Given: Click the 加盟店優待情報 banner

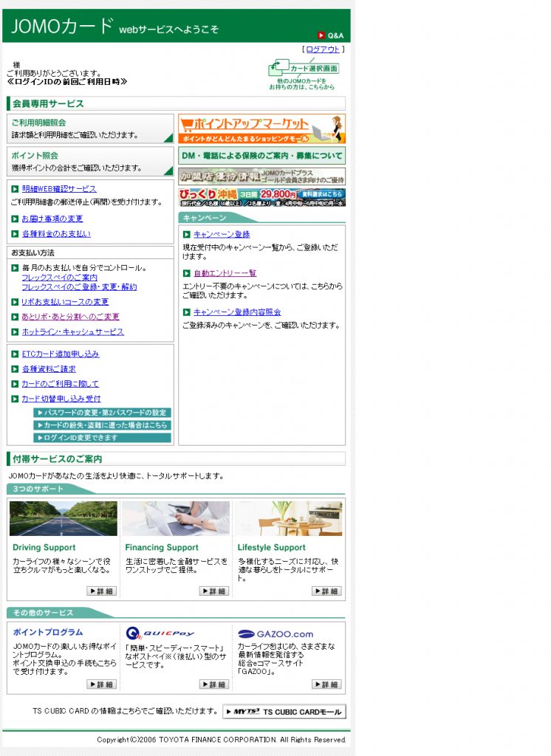Looking at the screenshot, I should pos(261,176).
